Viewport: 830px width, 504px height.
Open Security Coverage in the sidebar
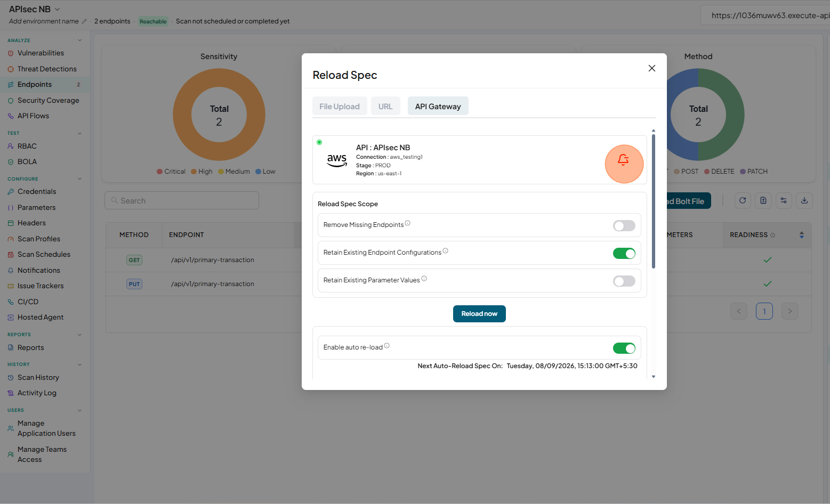tap(48, 100)
